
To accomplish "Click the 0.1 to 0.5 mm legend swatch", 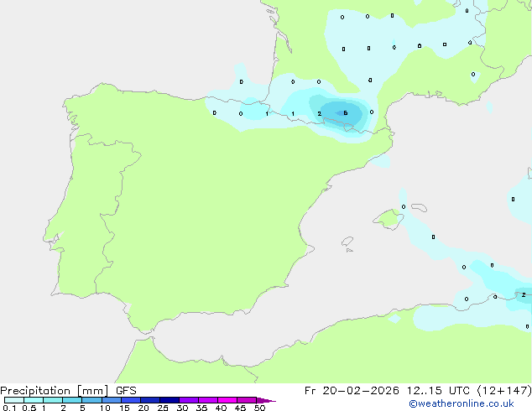I will (14, 400).
